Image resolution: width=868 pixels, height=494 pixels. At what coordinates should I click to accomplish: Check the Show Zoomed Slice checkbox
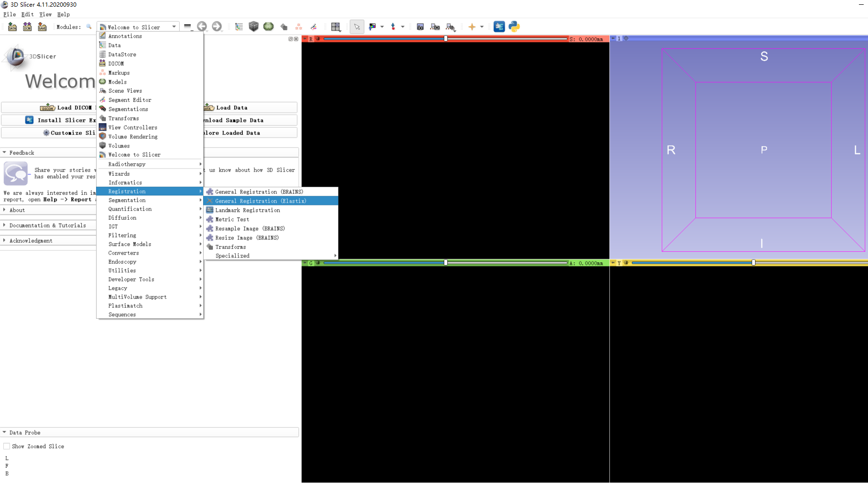coord(7,446)
